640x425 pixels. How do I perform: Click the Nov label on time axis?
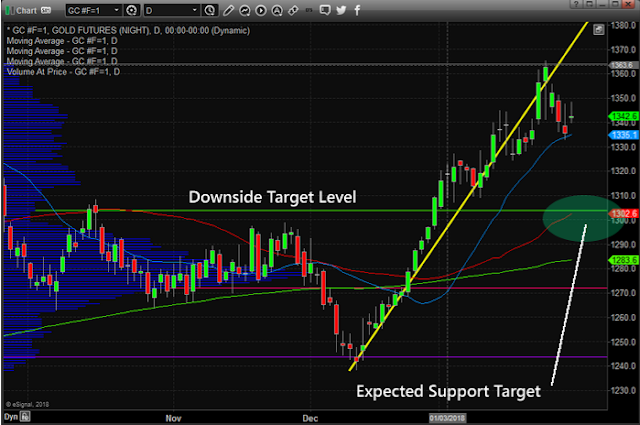coord(173,418)
